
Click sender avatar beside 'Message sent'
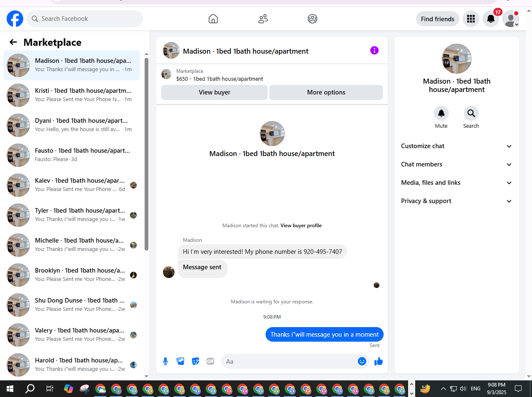point(169,272)
